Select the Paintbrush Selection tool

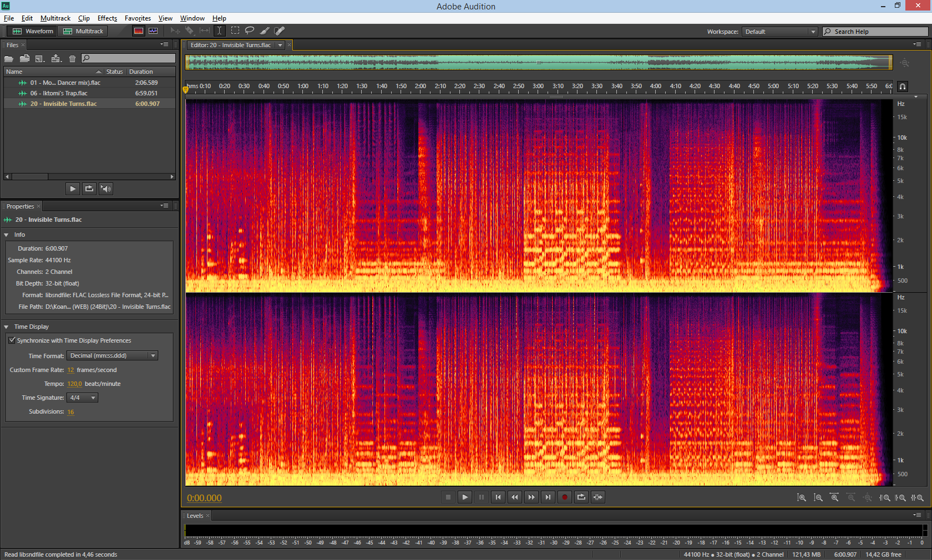pos(265,31)
